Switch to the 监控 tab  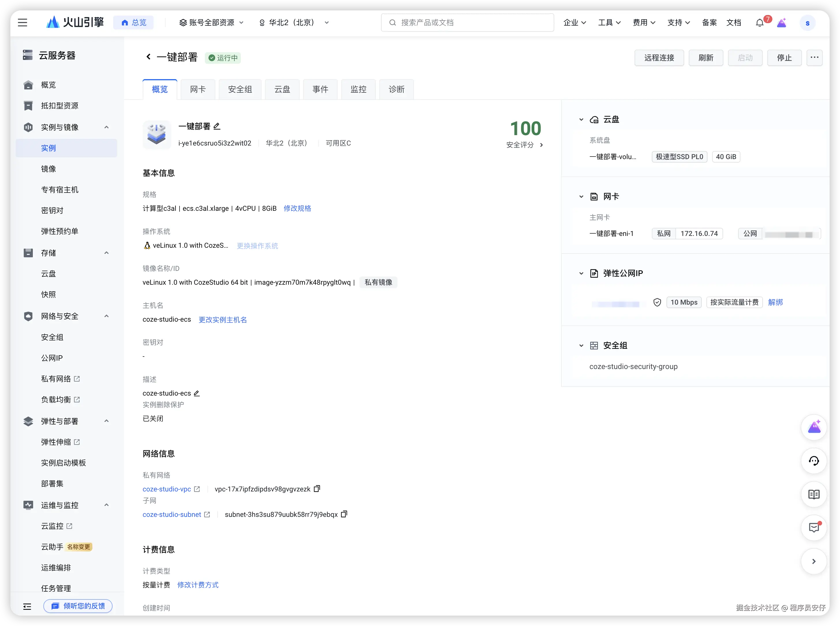(358, 90)
